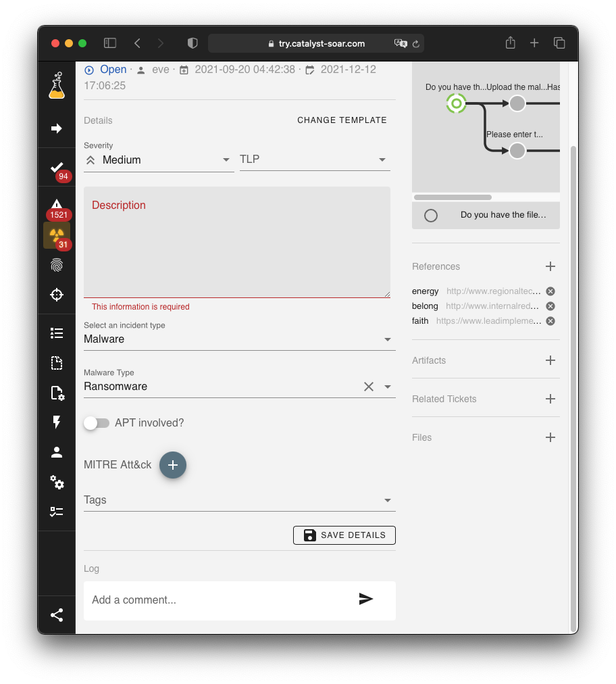Click the playbook horizontal scrollbar
The height and width of the screenshot is (684, 616).
click(x=453, y=197)
